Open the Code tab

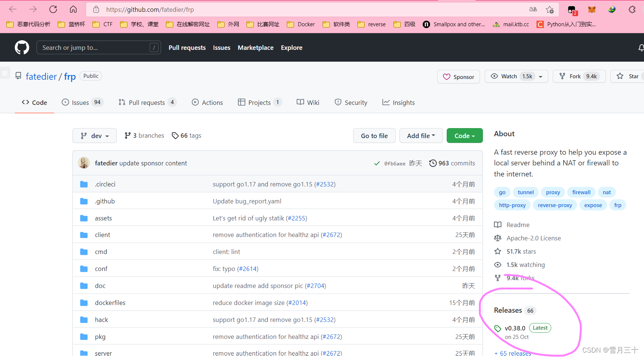tap(34, 103)
